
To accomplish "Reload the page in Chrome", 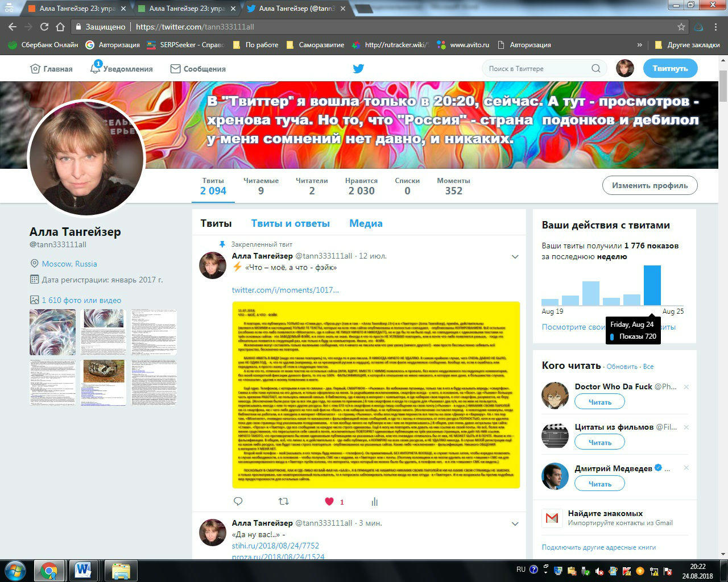I will click(44, 27).
